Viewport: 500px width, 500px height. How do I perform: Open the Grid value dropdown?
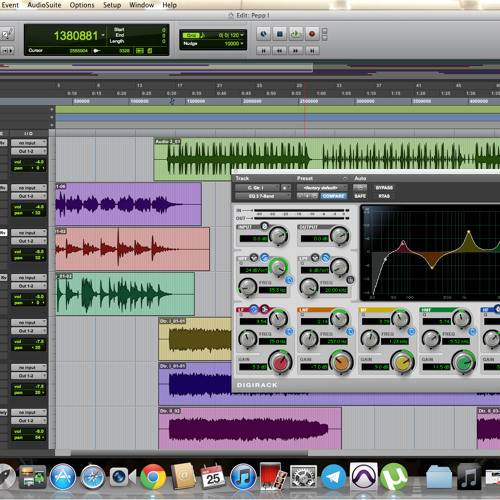(242, 35)
